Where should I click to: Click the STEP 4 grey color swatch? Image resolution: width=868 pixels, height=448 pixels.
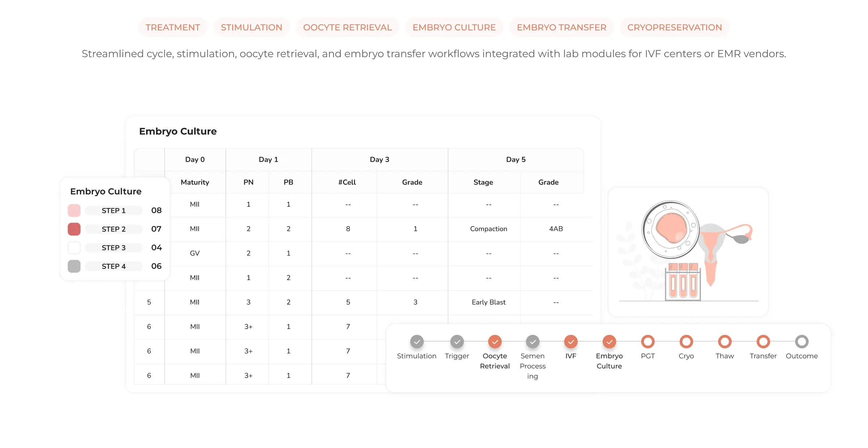point(74,266)
